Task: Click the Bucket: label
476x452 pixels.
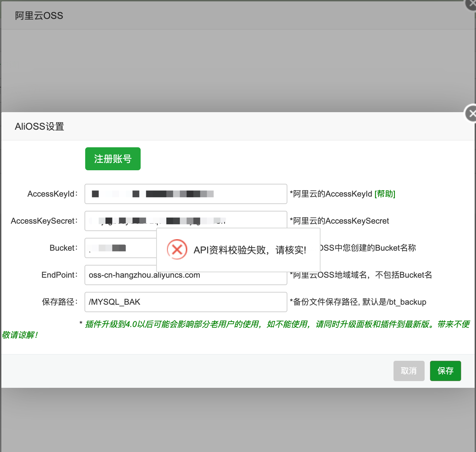Action: (x=64, y=248)
